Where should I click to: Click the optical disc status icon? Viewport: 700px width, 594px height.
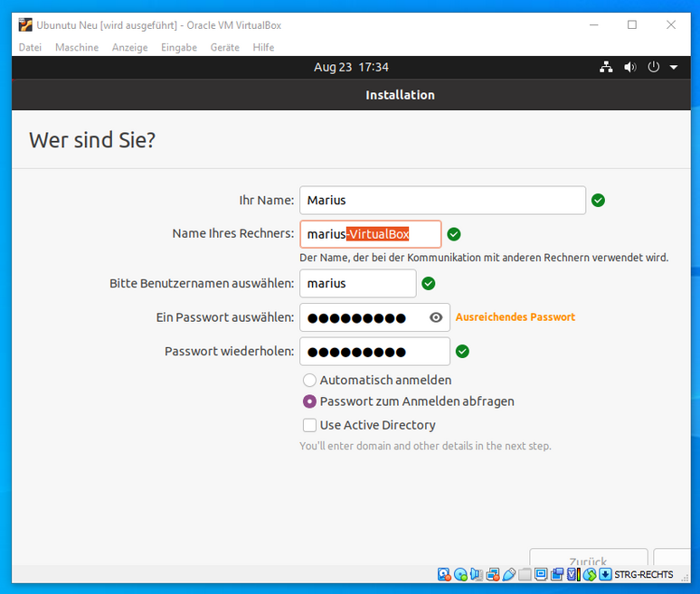(460, 575)
